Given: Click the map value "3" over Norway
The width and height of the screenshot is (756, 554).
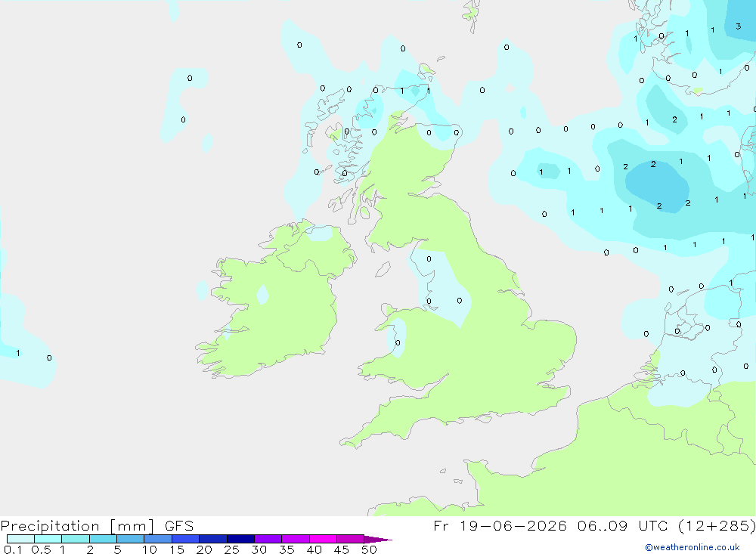Looking at the screenshot, I should [738, 26].
